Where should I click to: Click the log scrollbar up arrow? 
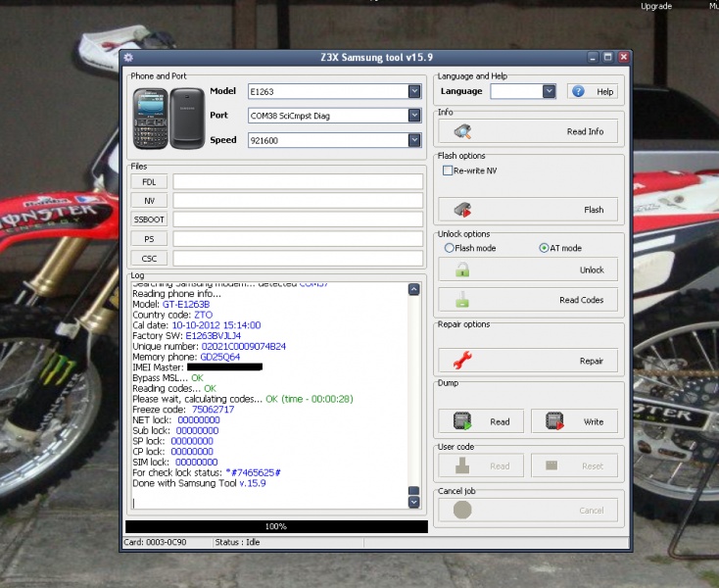tap(413, 289)
